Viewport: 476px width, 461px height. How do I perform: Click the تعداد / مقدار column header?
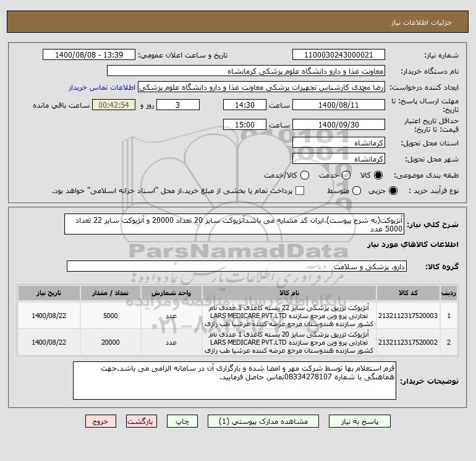tap(110, 293)
